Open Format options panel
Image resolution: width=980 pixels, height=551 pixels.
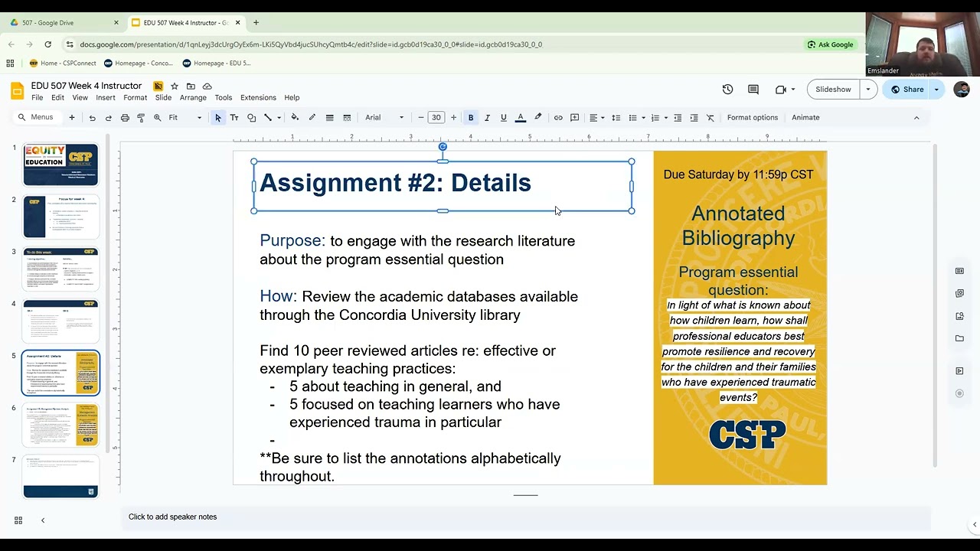[753, 118]
